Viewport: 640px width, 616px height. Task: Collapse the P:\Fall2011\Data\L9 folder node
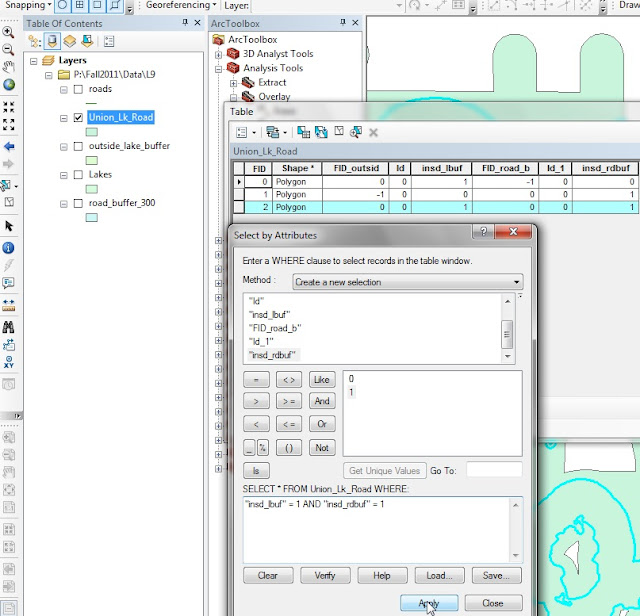pos(49,75)
